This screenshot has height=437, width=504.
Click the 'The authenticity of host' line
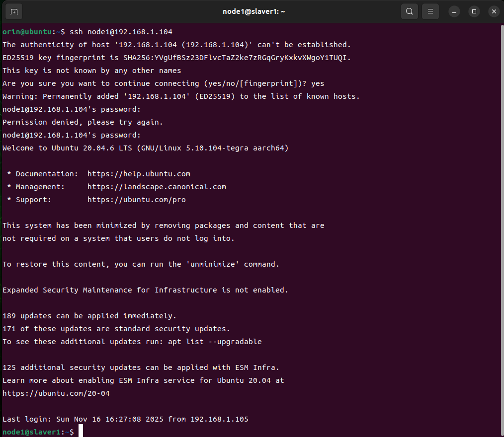176,45
